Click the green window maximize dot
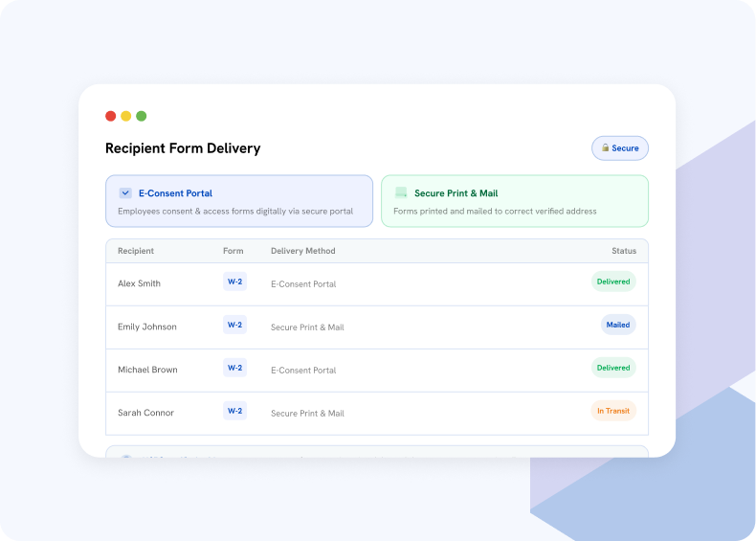Screen dimensions: 756x541 pos(142,116)
